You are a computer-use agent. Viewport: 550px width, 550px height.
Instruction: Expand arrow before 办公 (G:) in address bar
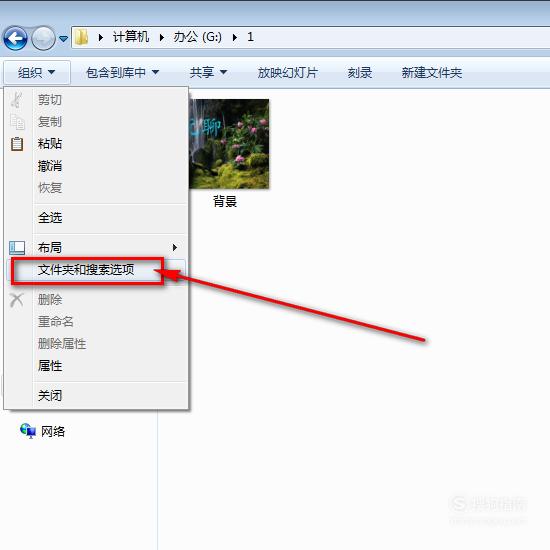point(162,37)
